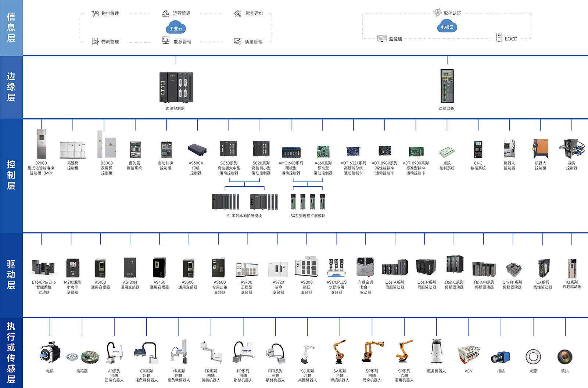Select the AS600 专用起重变频器 image
This screenshot has height=388, width=588.
tap(218, 267)
